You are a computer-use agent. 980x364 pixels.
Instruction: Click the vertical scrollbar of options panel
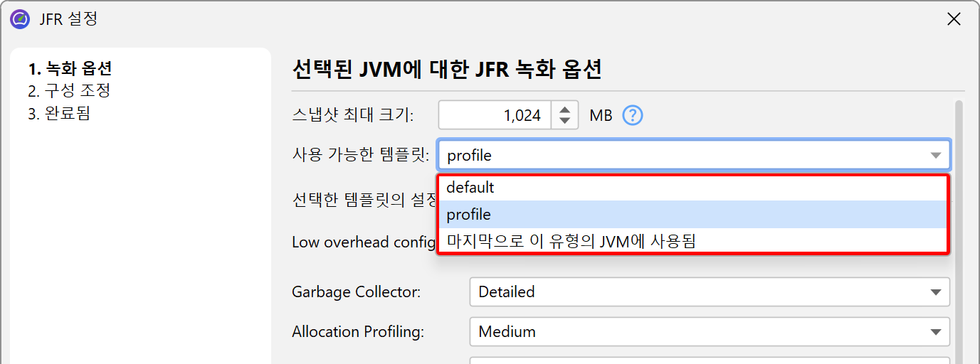click(x=958, y=232)
